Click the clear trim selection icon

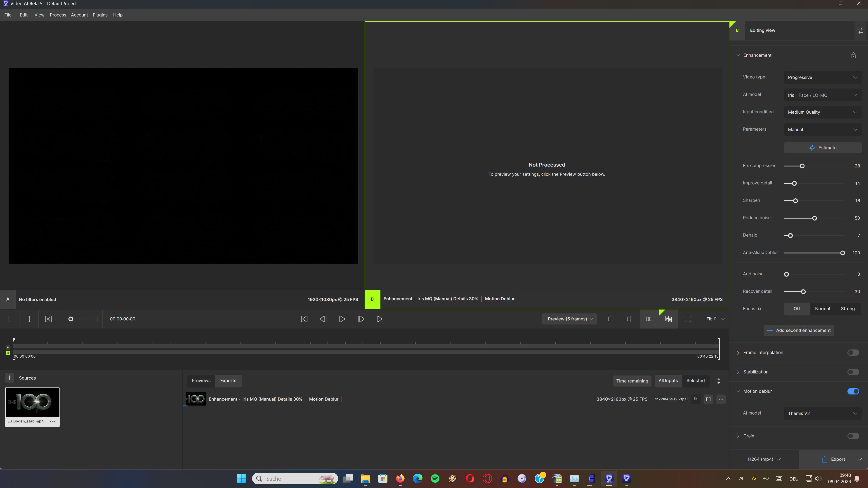[x=48, y=319]
